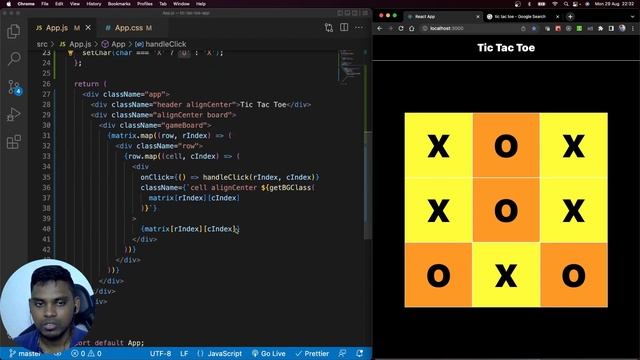Click the master branch in status bar
The image size is (640, 360).
pos(25,353)
